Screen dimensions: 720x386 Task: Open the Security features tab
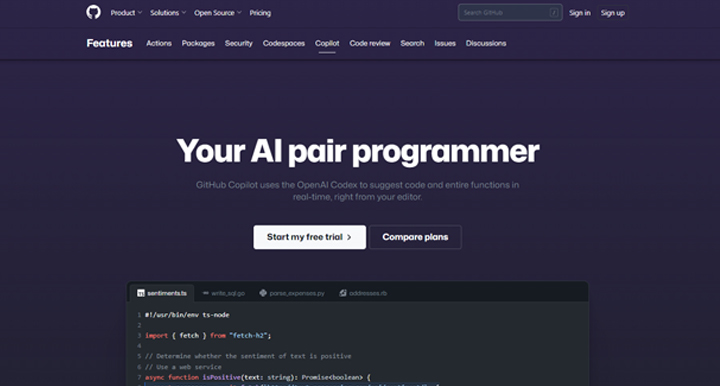pos(239,43)
